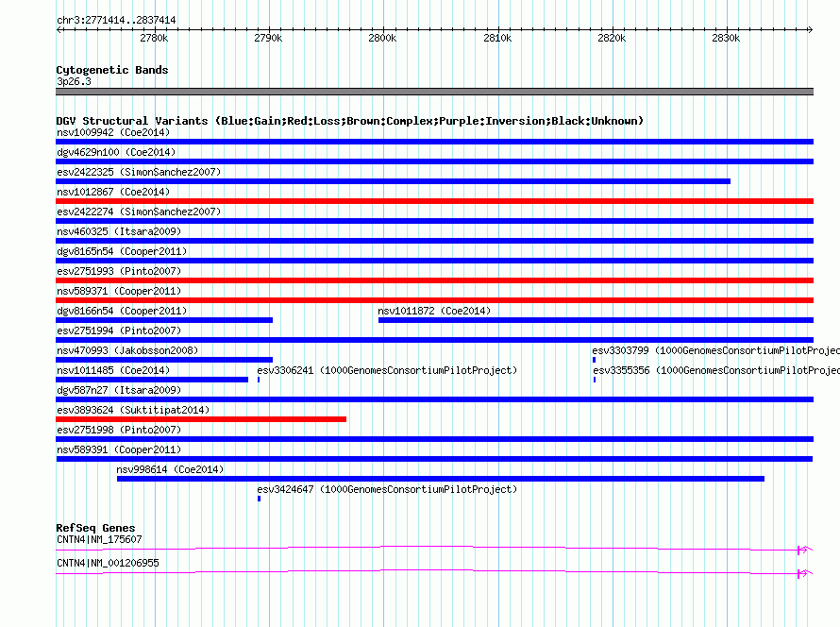
Task: Click the 2820k ruler tick label
Action: pos(612,38)
